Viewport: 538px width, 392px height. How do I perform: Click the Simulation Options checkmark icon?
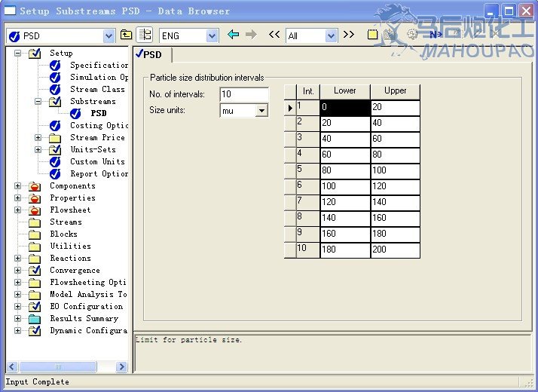point(55,77)
